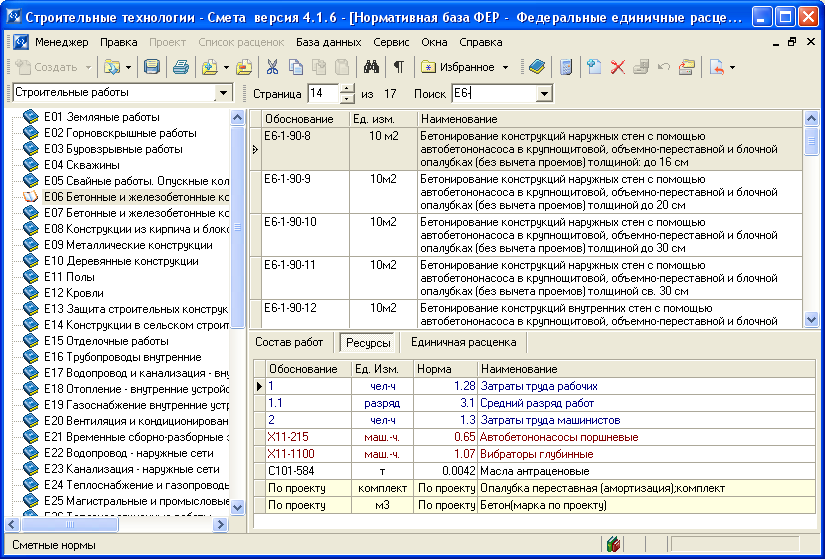This screenshot has height=559, width=825.
Task: Select resource row Затраты труда машинистов
Action: click(x=534, y=420)
